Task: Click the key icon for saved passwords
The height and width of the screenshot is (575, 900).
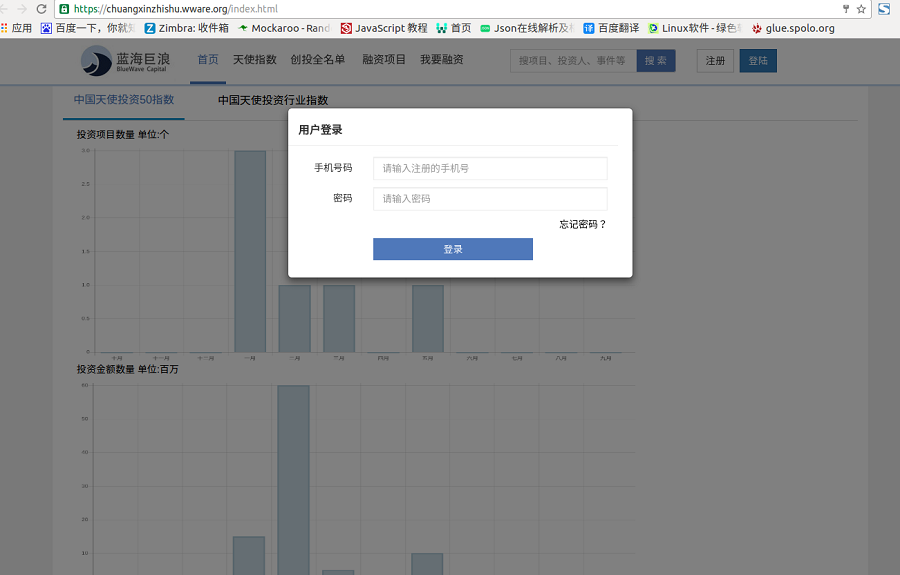Action: [846, 9]
